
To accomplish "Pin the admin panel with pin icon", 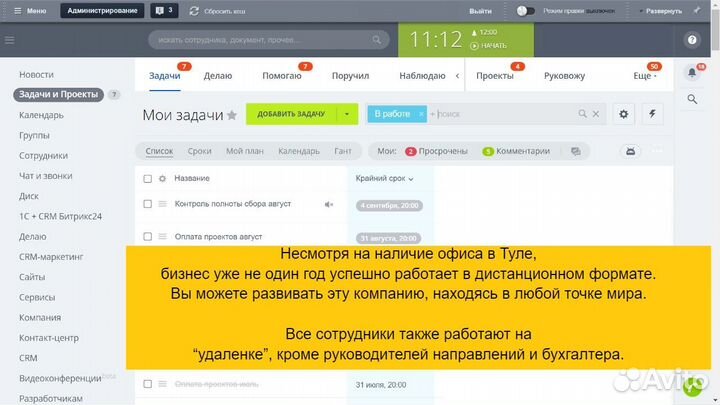I will click(x=697, y=10).
